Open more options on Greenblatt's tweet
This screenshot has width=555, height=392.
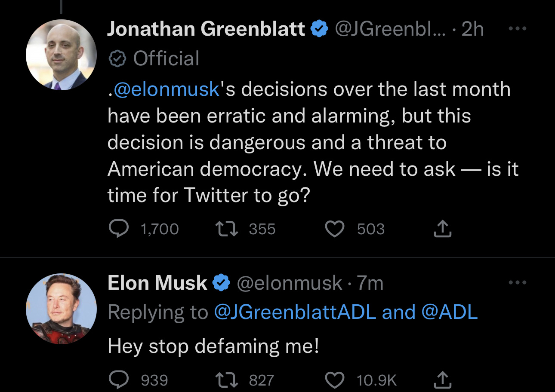pyautogui.click(x=517, y=29)
